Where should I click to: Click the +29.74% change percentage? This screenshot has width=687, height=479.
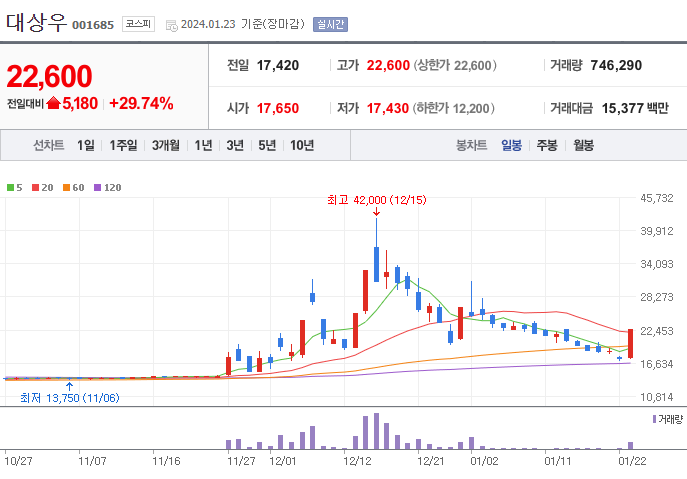141,103
